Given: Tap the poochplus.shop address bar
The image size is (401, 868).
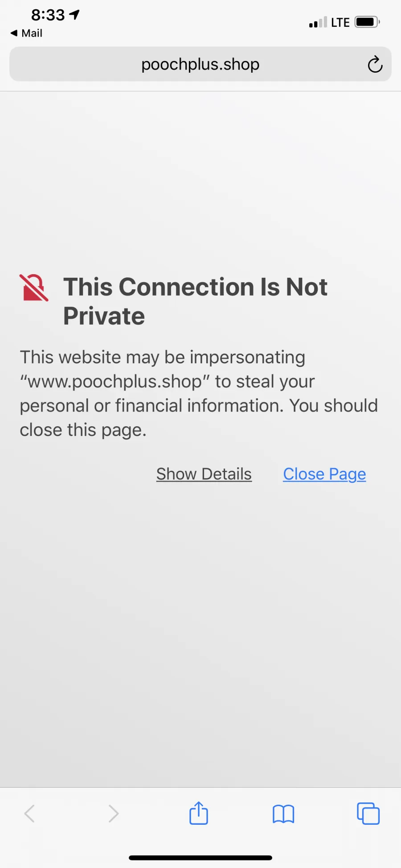Looking at the screenshot, I should point(200,64).
